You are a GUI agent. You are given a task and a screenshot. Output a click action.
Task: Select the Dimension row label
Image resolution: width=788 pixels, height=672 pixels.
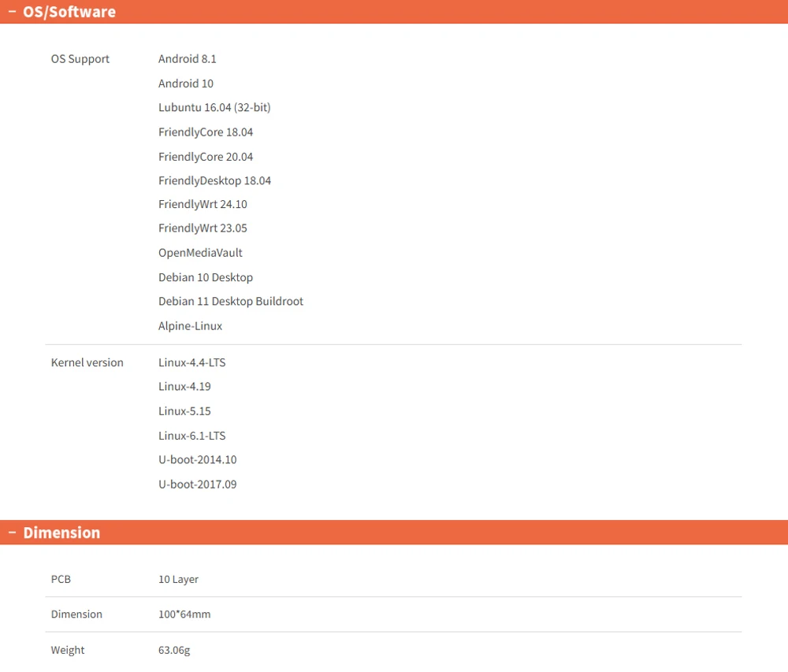[76, 614]
